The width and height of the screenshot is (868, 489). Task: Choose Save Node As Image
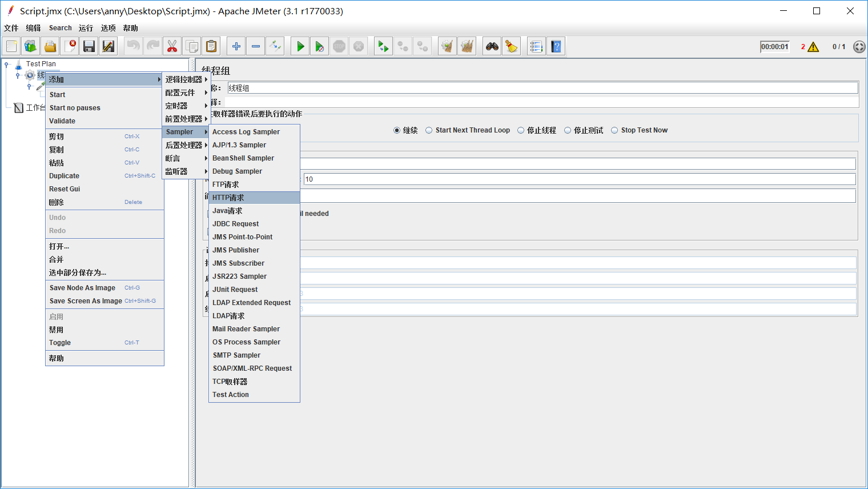105,288
